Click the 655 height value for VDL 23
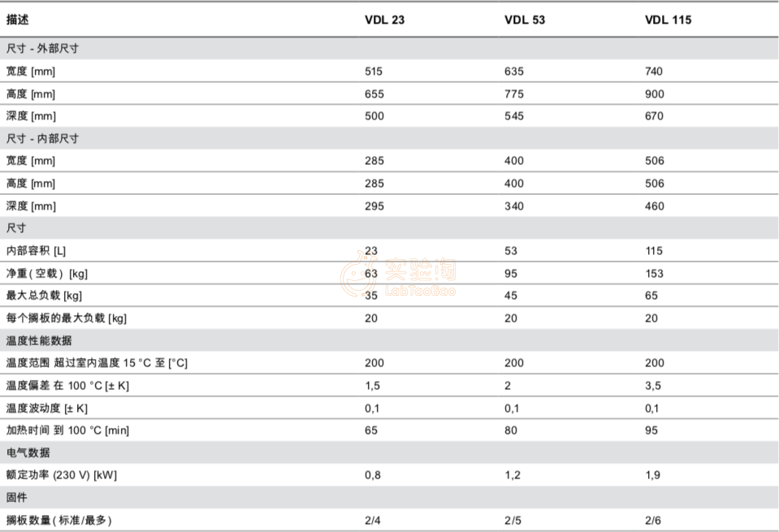The width and height of the screenshot is (779, 532). click(374, 94)
